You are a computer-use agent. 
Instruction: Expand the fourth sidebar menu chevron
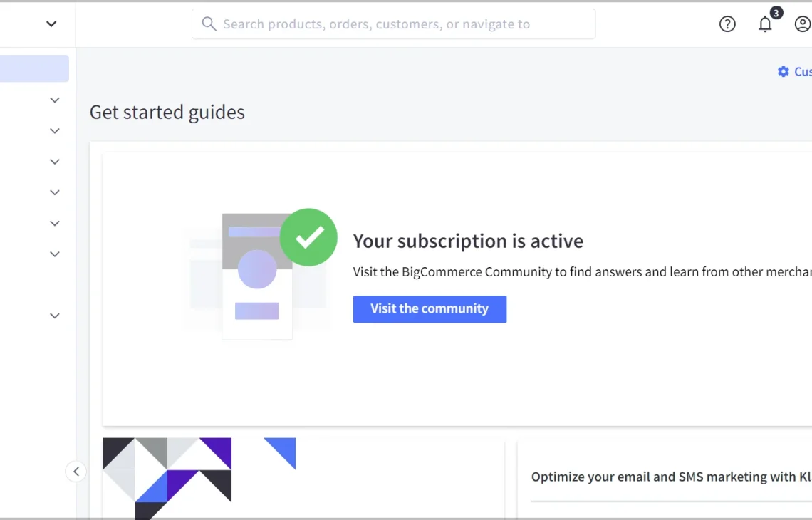[54, 192]
